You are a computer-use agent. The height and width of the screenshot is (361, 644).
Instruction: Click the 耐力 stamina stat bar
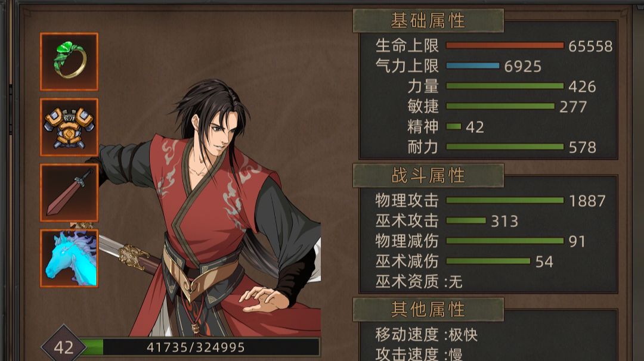[505, 147]
